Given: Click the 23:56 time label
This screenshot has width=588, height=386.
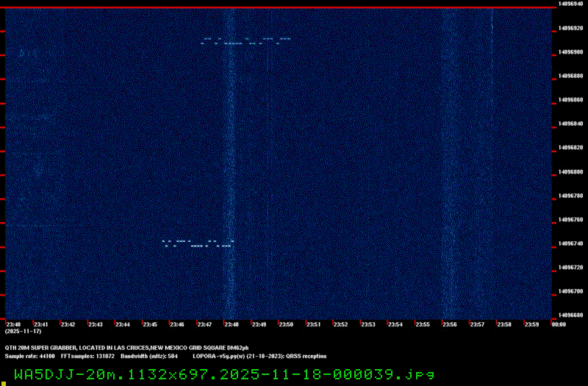Looking at the screenshot, I should pos(450,324).
